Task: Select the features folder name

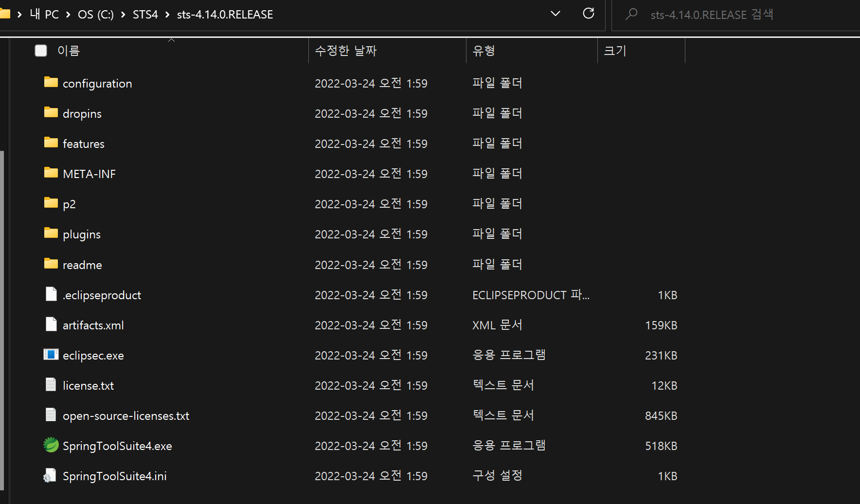Action: click(84, 144)
